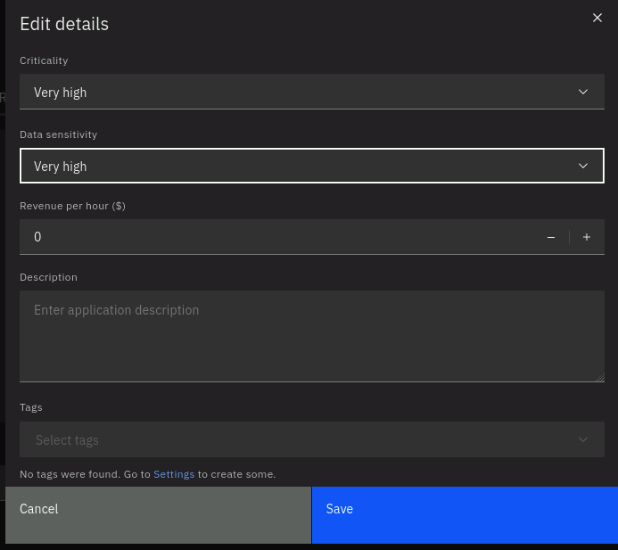Follow the Settings link to create tags

pyautogui.click(x=174, y=474)
